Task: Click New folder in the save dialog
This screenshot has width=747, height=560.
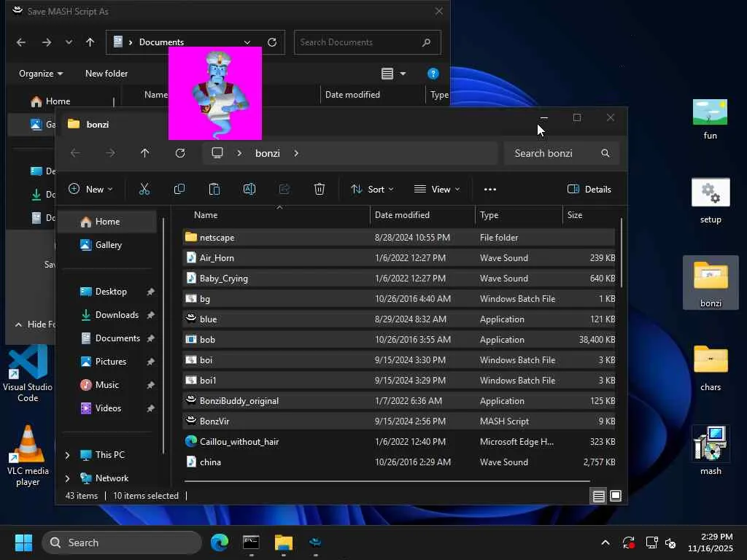Action: pyautogui.click(x=107, y=74)
